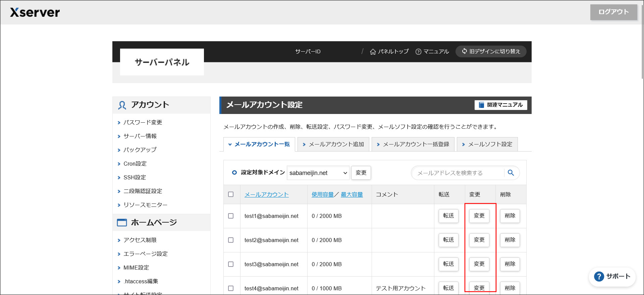Image resolution: width=644 pixels, height=295 pixels.
Task: Click 変更 button for test2@sabameijin.net
Action: click(x=479, y=240)
